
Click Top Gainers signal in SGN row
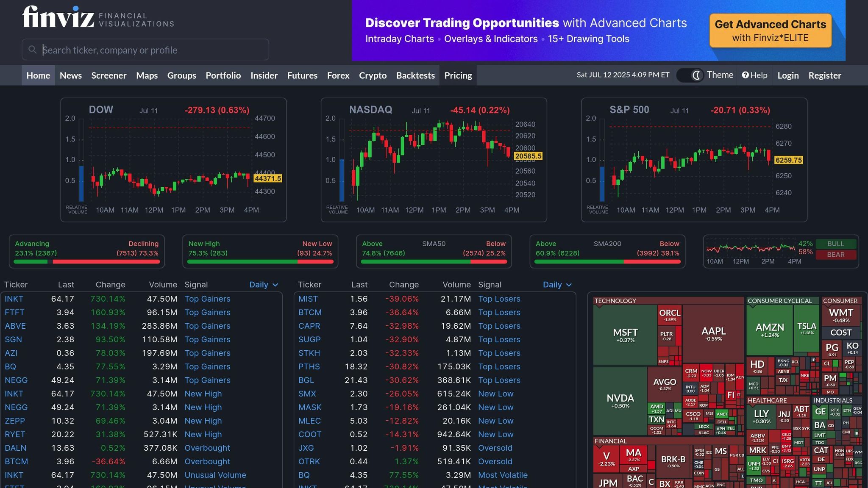(x=207, y=339)
